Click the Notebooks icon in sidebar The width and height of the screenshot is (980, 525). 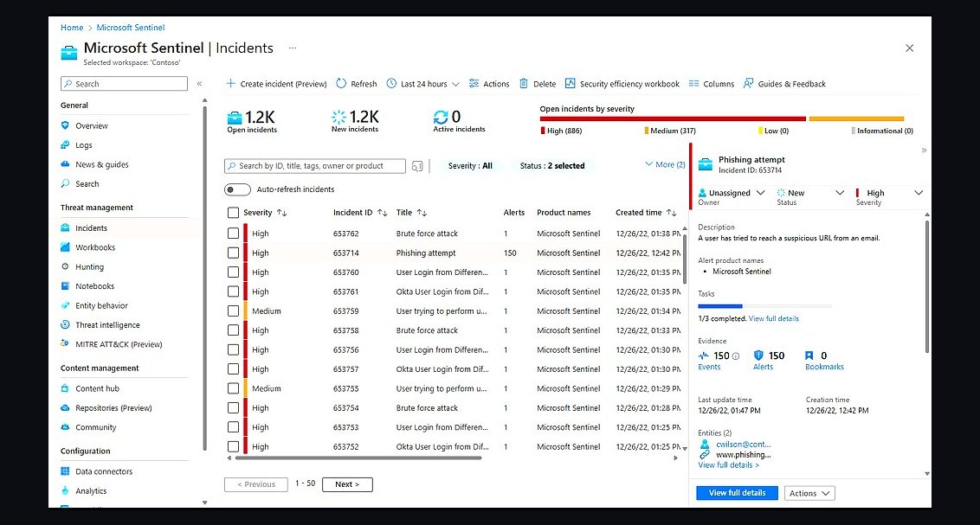(x=65, y=286)
